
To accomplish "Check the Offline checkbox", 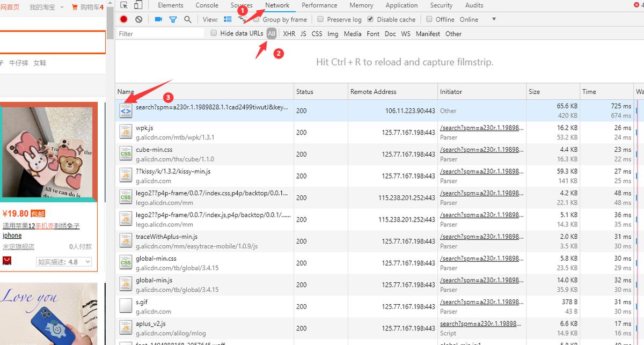I will pos(429,19).
